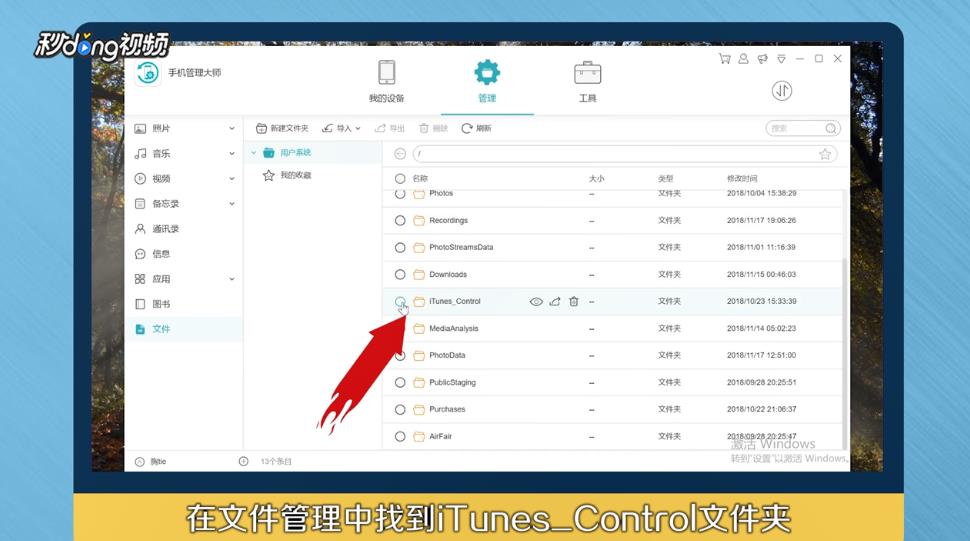Expand the 照片 sidebar chevron
970x541 pixels.
(x=232, y=129)
